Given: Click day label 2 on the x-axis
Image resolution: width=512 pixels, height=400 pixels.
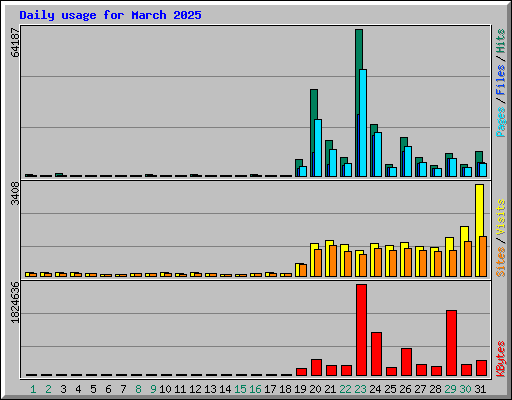Looking at the screenshot, I should pos(48,389).
